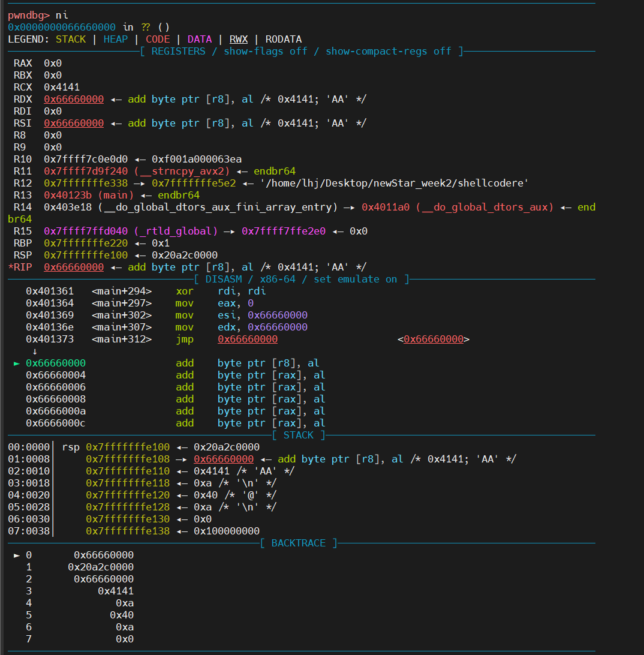Click the instruction at 0x6666000c
This screenshot has width=644, height=655.
(x=176, y=423)
